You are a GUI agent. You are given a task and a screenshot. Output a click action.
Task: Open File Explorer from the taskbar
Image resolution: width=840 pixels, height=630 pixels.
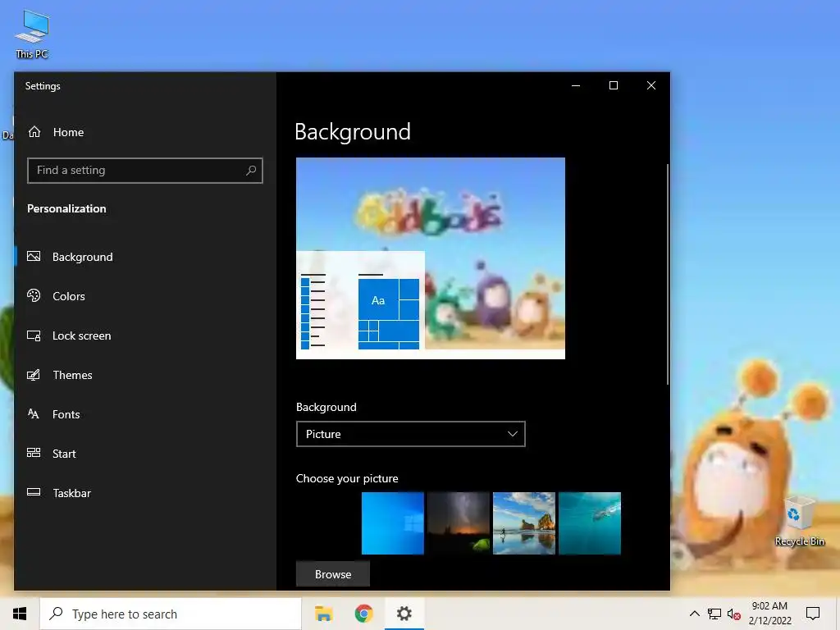click(323, 614)
